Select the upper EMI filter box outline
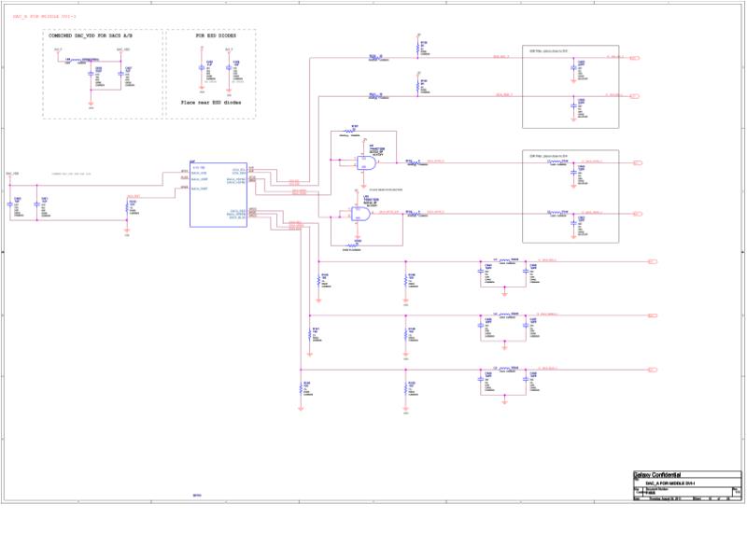This screenshot has height=560, width=747. 571,87
